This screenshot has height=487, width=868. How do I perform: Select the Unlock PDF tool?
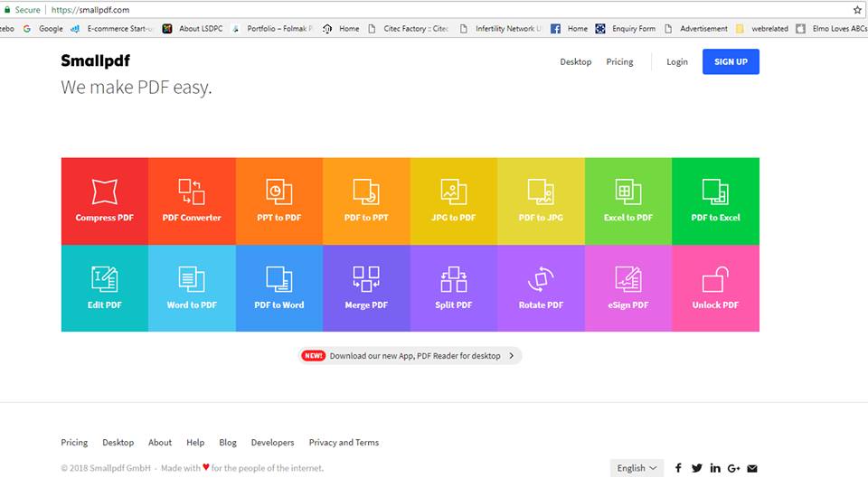tap(715, 287)
